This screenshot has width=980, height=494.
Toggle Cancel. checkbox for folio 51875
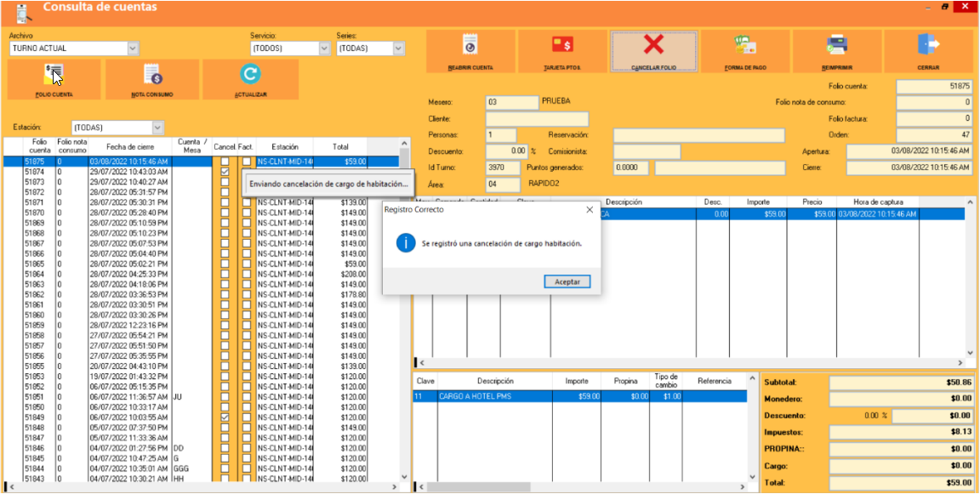point(225,162)
